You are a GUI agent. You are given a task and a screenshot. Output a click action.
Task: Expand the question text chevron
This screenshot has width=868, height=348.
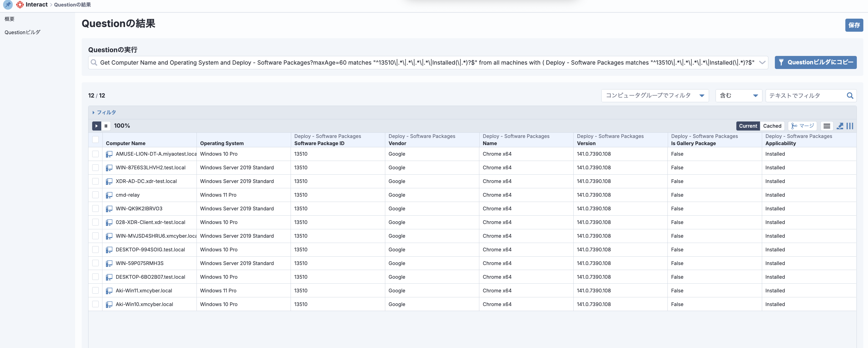(762, 62)
